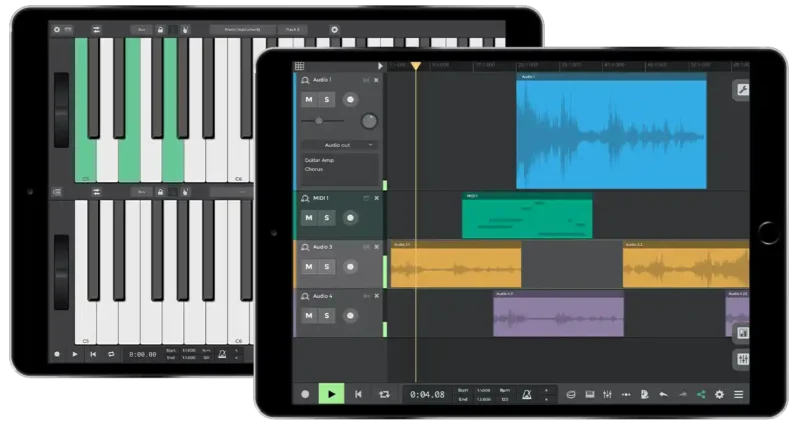Click the Audio 1 pan knob
This screenshot has width=800, height=423.
pos(369,121)
